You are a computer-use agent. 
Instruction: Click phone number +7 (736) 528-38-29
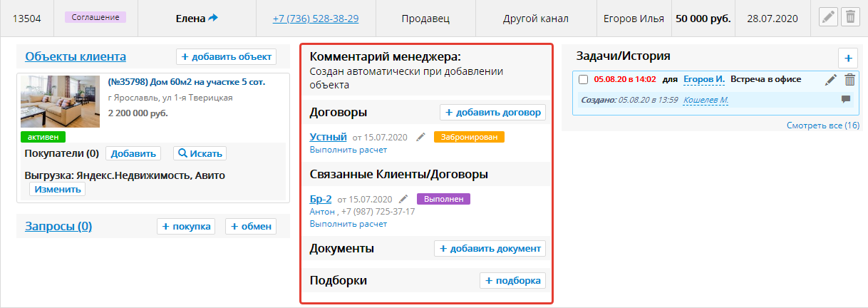pyautogui.click(x=315, y=19)
